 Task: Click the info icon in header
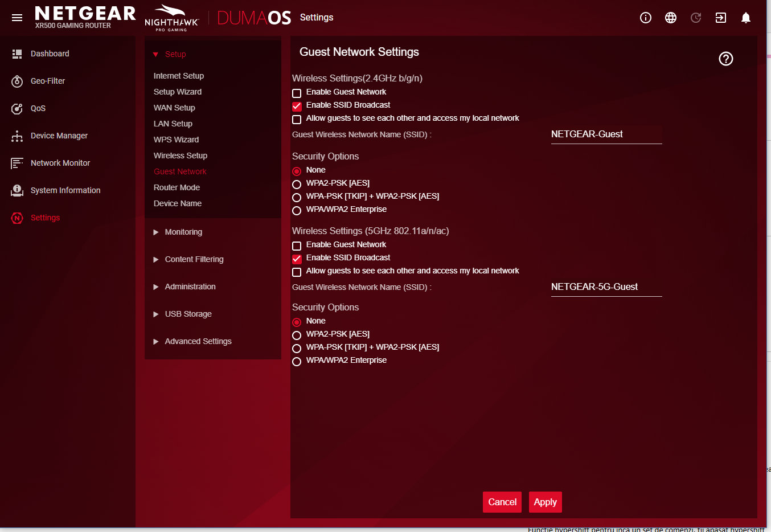[x=645, y=18]
